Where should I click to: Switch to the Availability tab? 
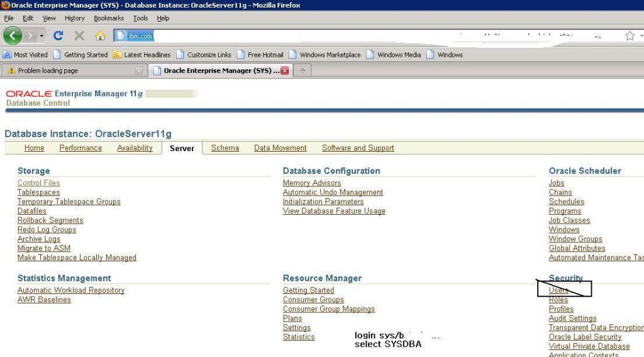click(x=135, y=148)
